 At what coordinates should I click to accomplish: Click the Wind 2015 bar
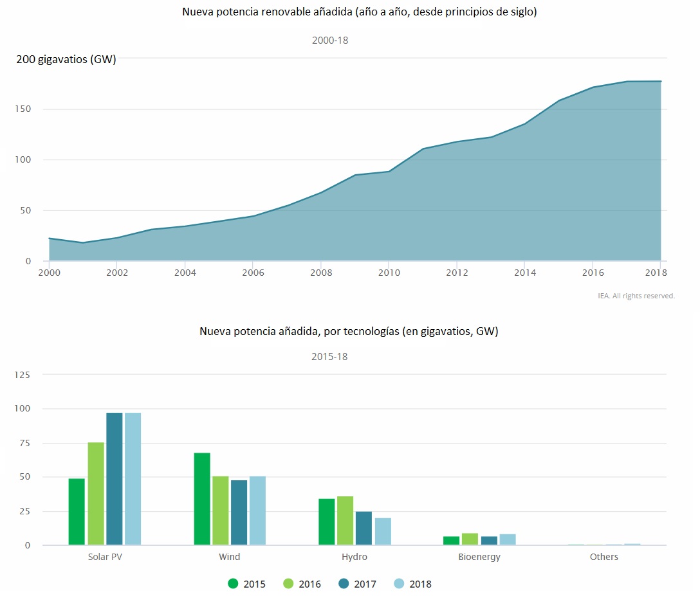coord(202,499)
